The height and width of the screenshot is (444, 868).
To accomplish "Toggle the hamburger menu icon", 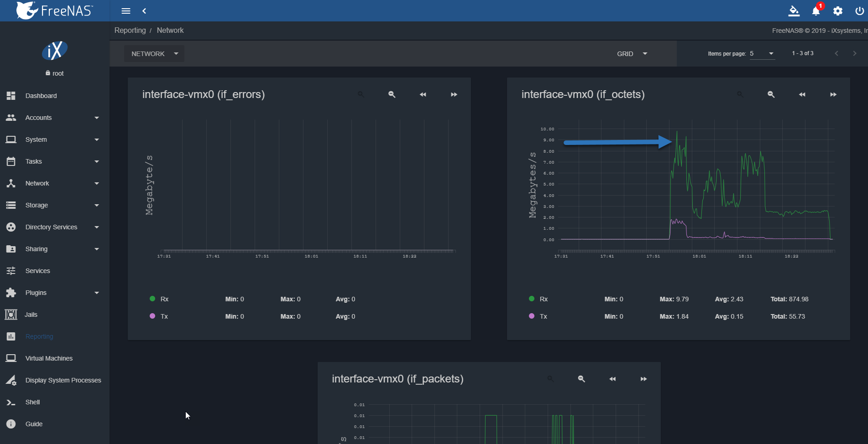I will click(126, 11).
